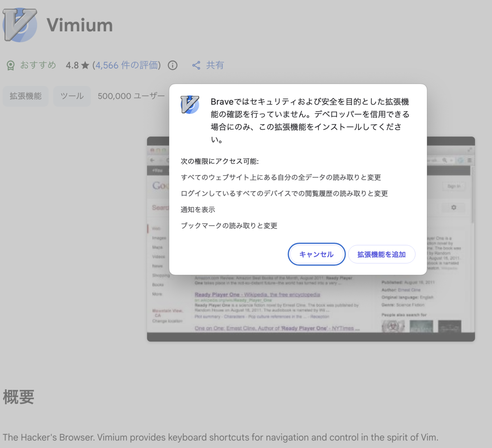Click the おすすめ featured badge icon
Viewport: 492px width, 448px height.
(11, 65)
